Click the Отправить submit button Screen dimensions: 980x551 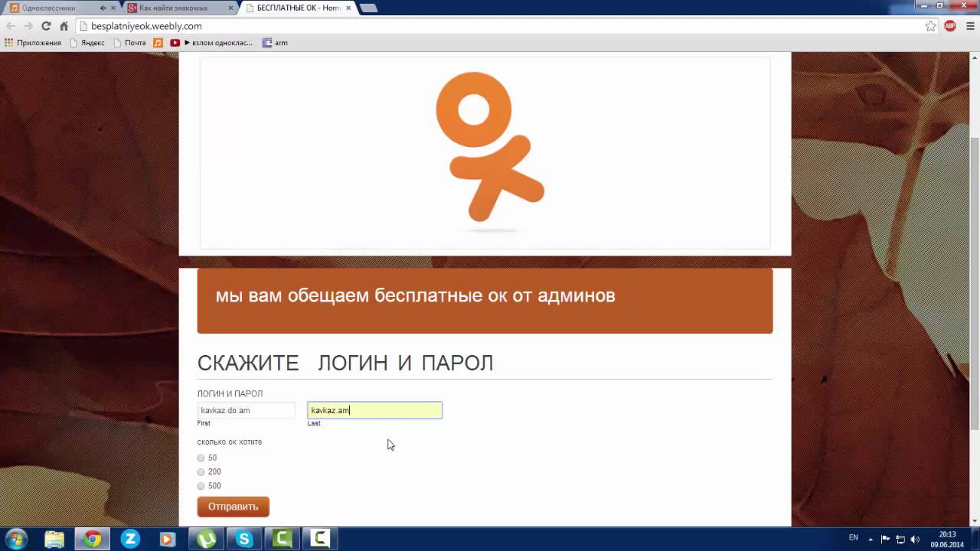pyautogui.click(x=234, y=507)
